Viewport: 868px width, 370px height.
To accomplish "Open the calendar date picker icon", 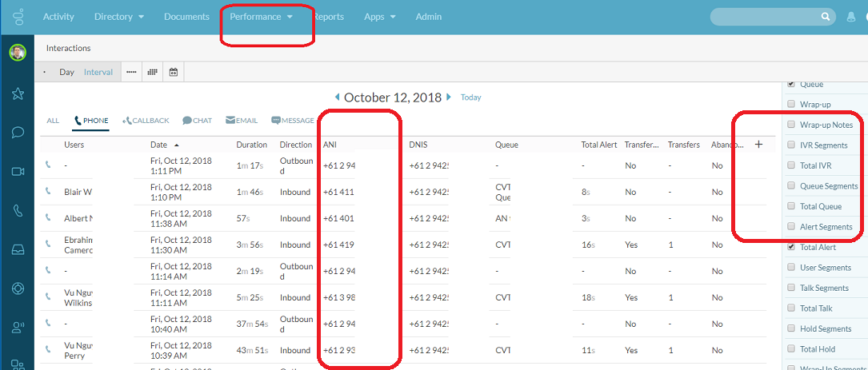I will point(174,72).
